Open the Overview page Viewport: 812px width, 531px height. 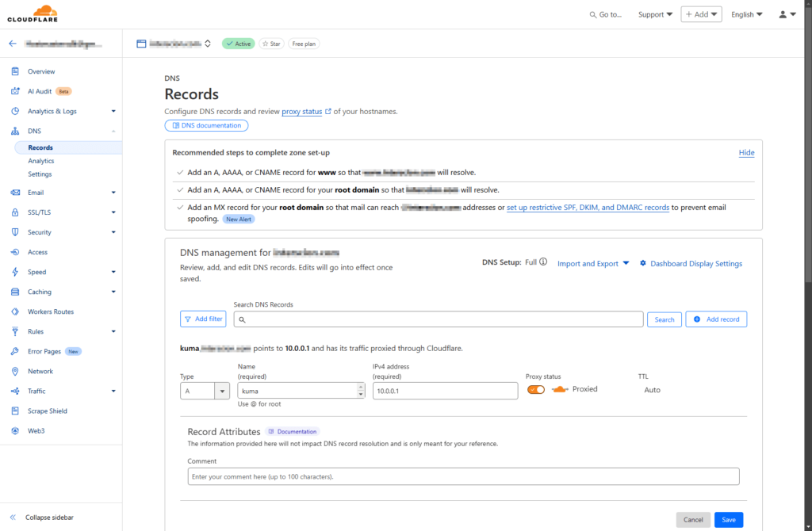coord(41,71)
